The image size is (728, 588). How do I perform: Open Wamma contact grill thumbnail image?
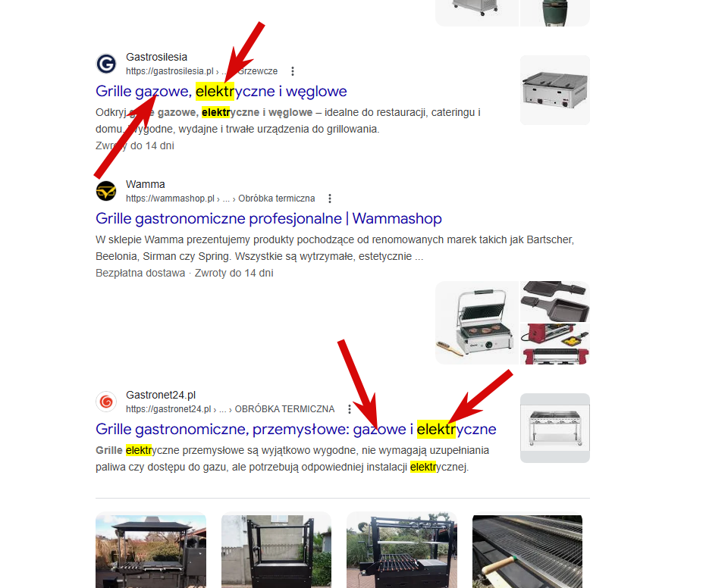point(477,323)
